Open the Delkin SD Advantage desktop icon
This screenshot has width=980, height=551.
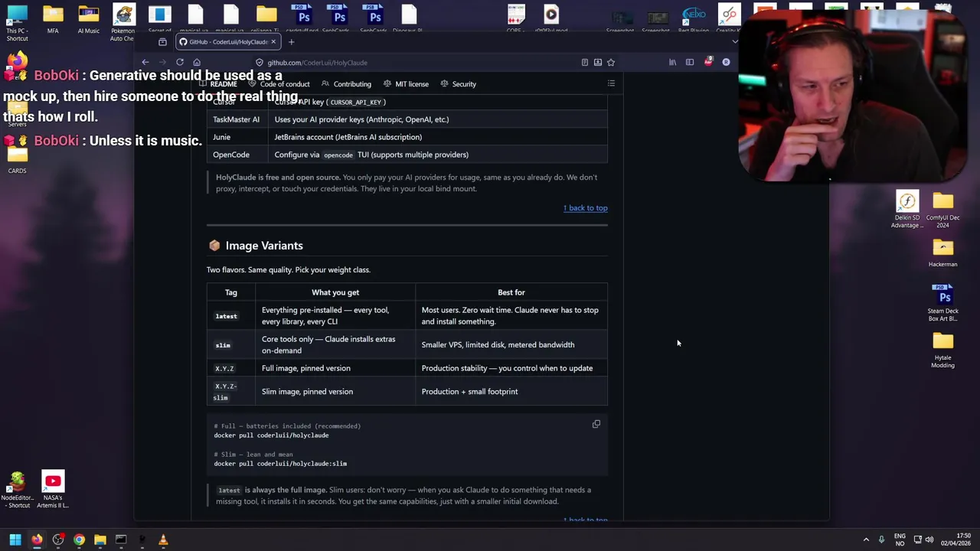(x=907, y=209)
